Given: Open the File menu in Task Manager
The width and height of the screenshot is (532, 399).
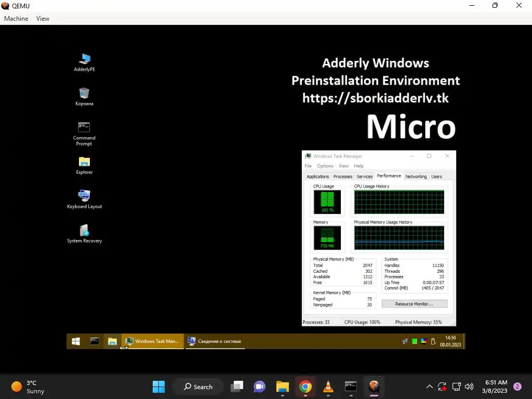Looking at the screenshot, I should 308,166.
